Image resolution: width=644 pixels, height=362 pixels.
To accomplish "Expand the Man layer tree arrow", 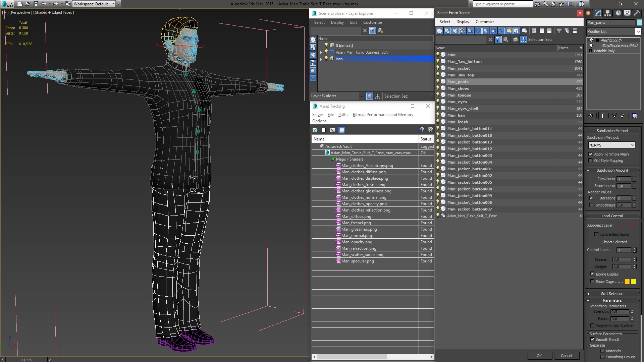I will point(321,59).
